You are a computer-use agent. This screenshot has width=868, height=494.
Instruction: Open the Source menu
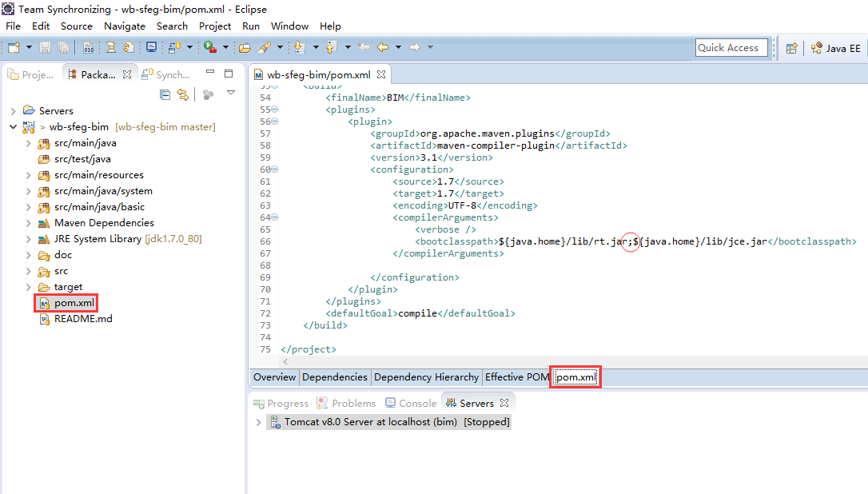click(x=77, y=26)
